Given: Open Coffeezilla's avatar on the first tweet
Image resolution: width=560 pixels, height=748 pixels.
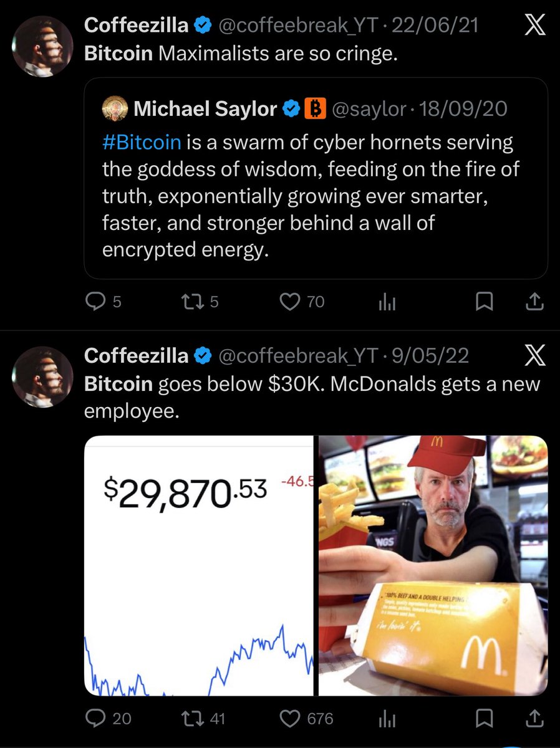Looking at the screenshot, I should point(44,47).
